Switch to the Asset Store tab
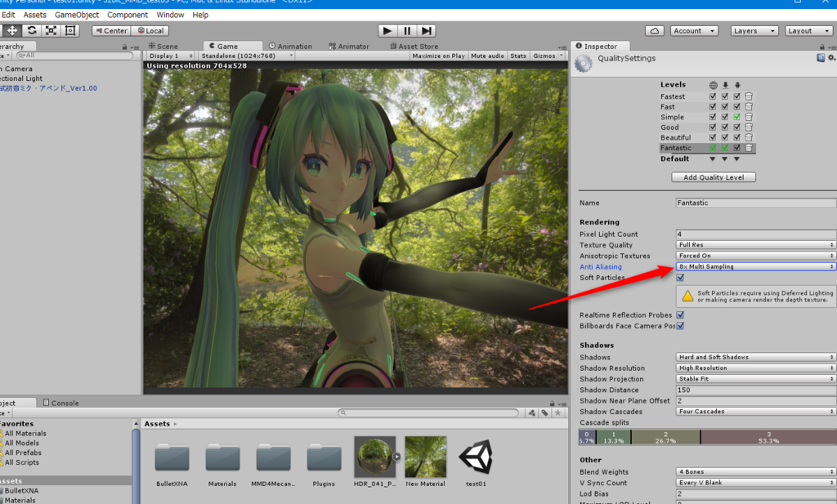The width and height of the screenshot is (837, 504). 414,47
